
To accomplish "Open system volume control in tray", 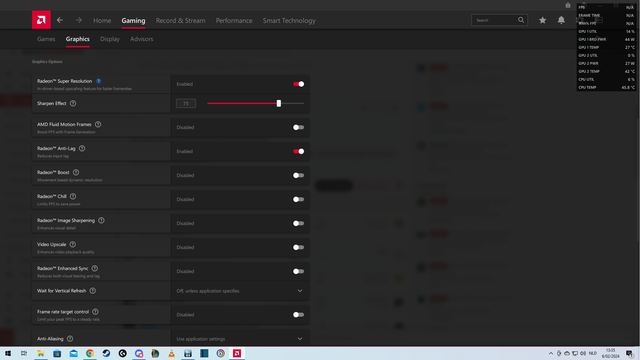I will point(583,353).
